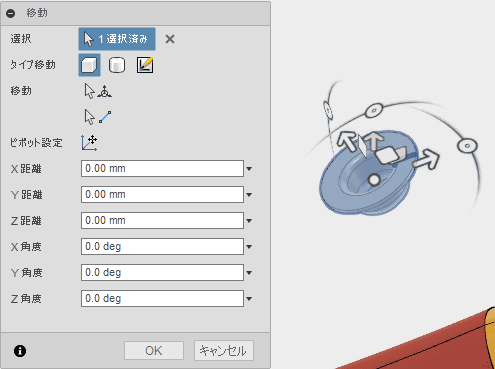Click the ピボット設定 set pivot icon
This screenshot has width=495, height=369.
pos(89,143)
